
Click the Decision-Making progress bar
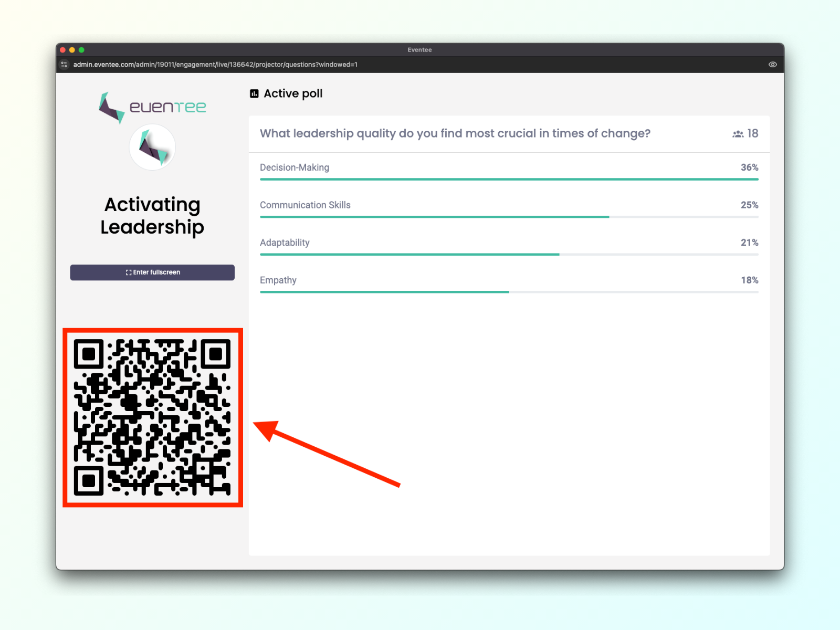[509, 180]
